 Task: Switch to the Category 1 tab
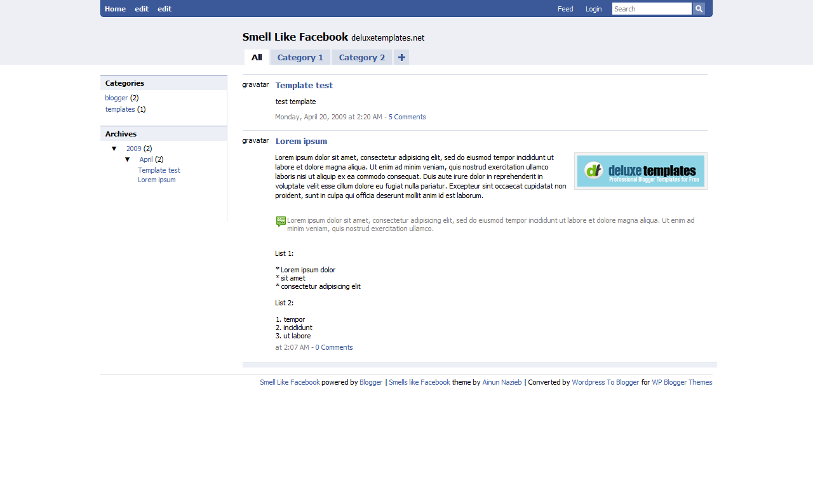coord(300,57)
